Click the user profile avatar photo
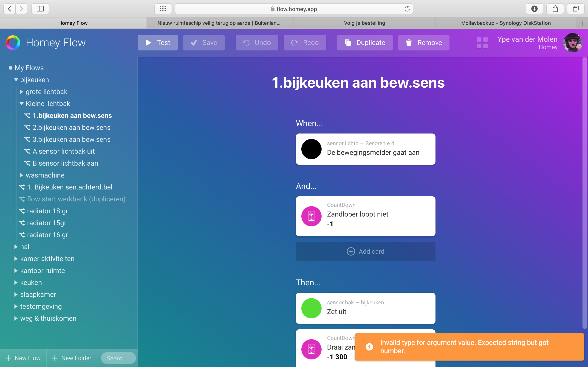The width and height of the screenshot is (588, 367). 572,43
